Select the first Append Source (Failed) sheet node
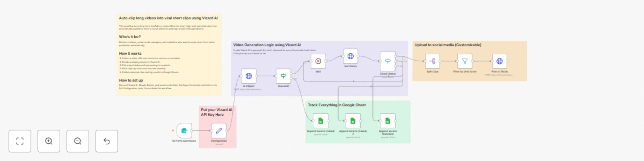Image resolution: width=644 pixels, height=161 pixels. click(321, 121)
